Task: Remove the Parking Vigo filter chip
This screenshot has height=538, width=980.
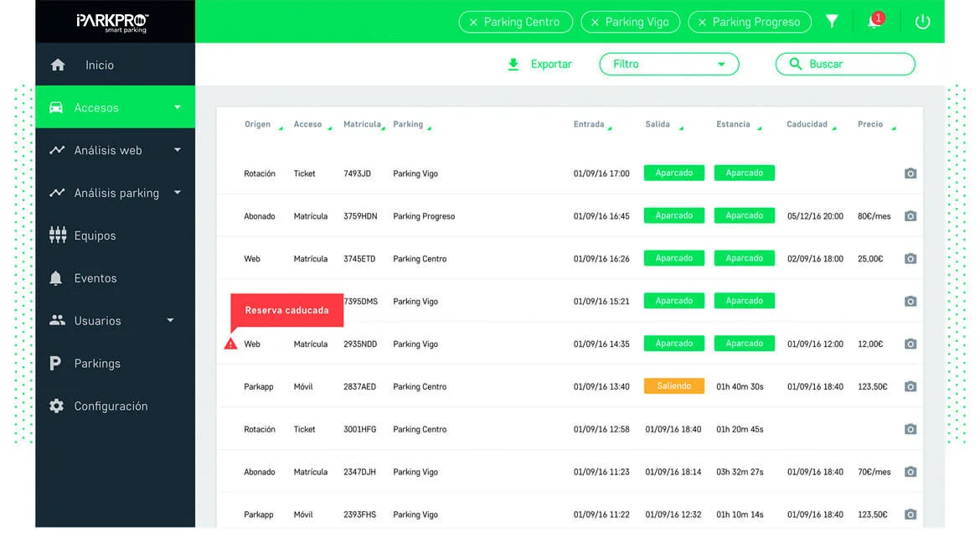Action: (x=595, y=23)
